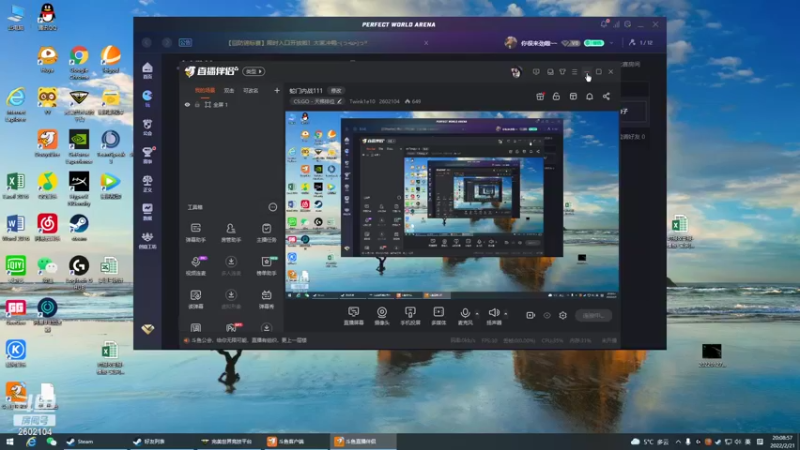This screenshot has height=450, width=800.
Task: Open the 主播任务 tool
Action: (266, 232)
